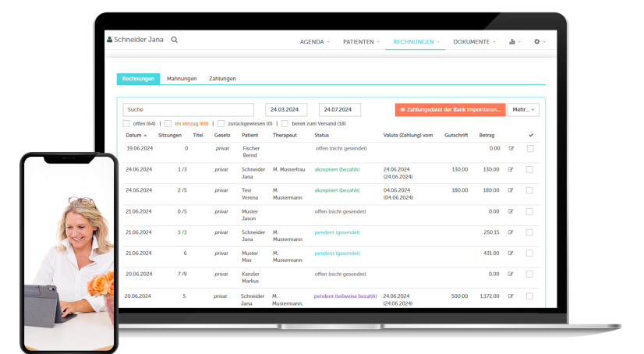Click the edit icon for the 431.00 invoice

[511, 253]
